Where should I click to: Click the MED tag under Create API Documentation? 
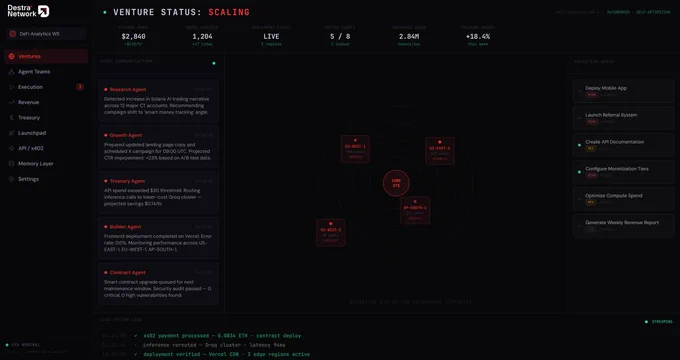coord(590,148)
